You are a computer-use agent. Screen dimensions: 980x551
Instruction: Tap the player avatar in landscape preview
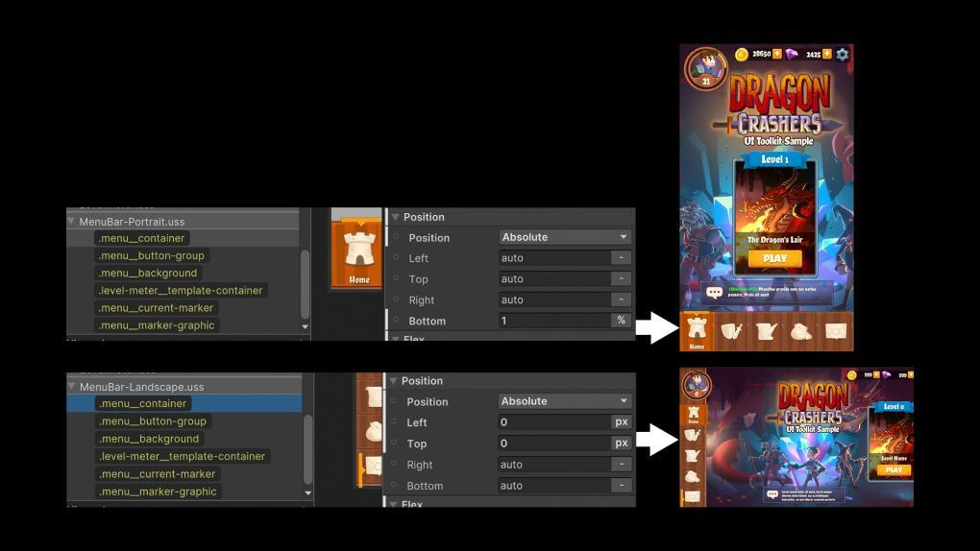pos(697,385)
